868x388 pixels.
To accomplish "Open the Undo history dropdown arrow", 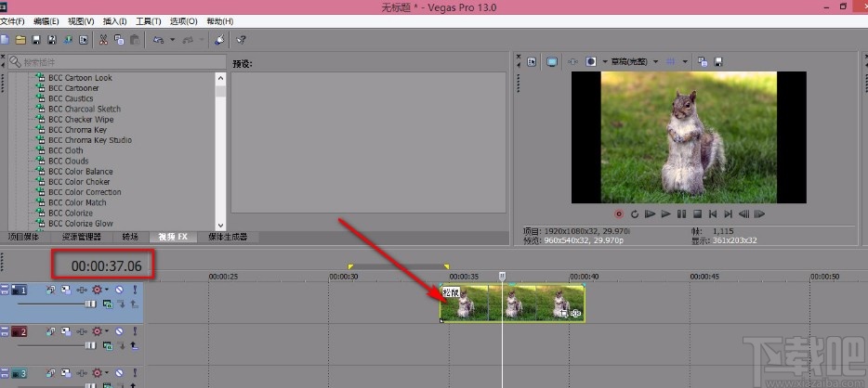I will point(172,40).
